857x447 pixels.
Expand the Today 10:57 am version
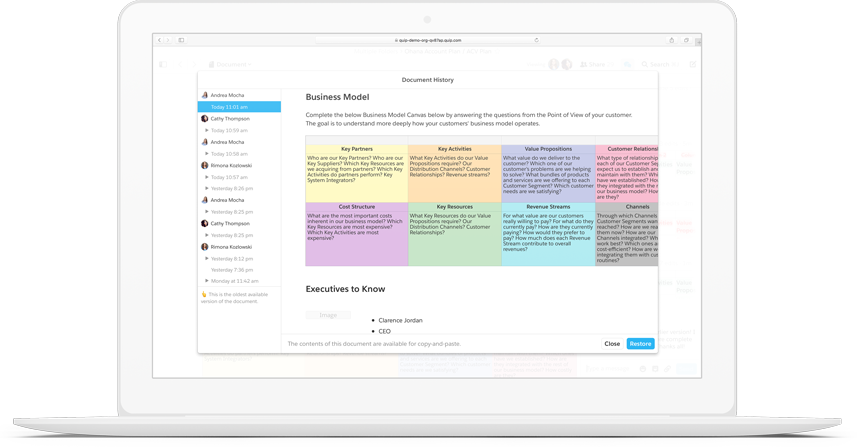pos(207,177)
